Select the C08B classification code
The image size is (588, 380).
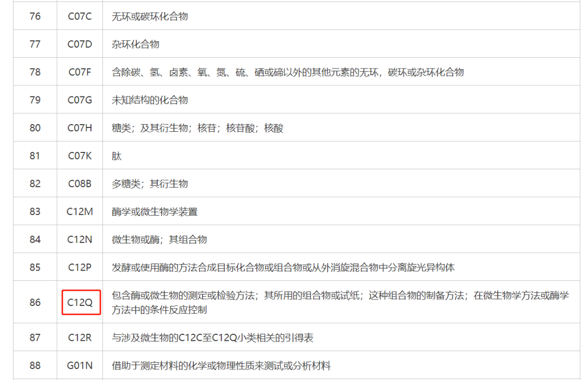pyautogui.click(x=80, y=183)
